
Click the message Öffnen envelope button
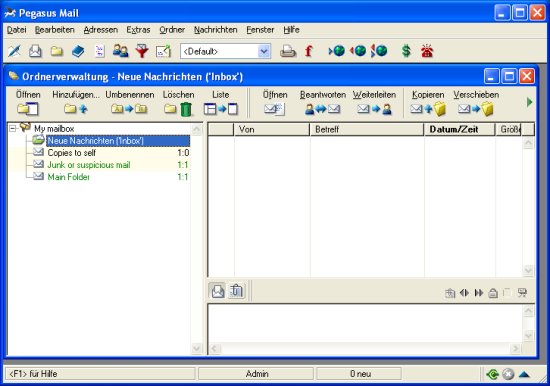click(x=275, y=102)
